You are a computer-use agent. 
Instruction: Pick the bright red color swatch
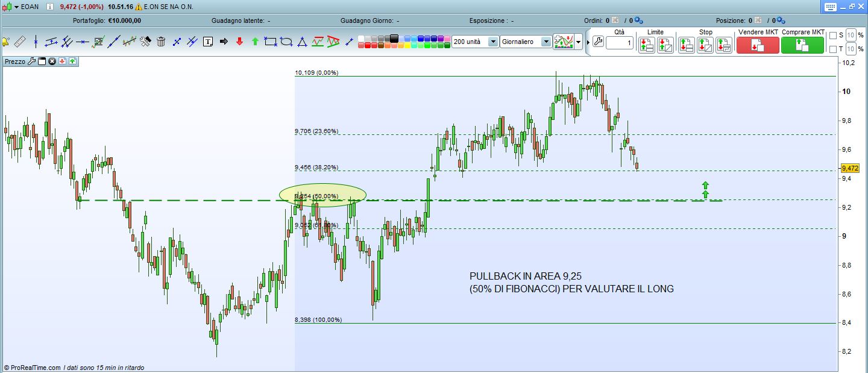368,45
